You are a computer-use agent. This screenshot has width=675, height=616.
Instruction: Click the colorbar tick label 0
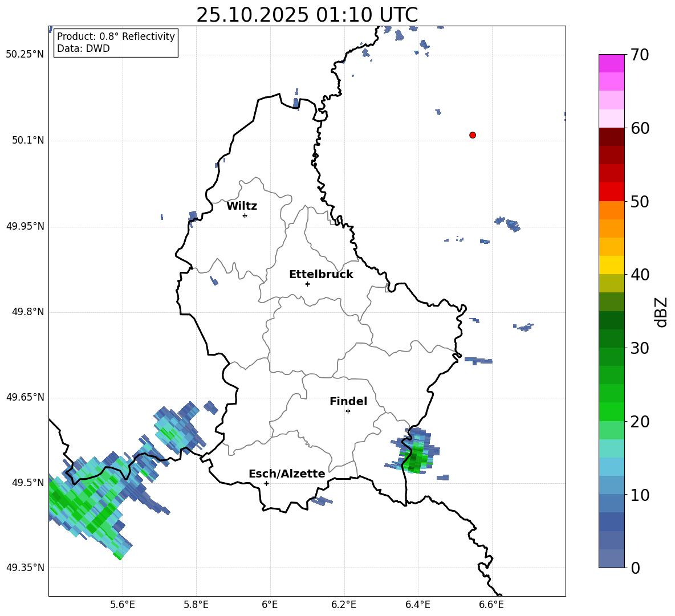635,568
